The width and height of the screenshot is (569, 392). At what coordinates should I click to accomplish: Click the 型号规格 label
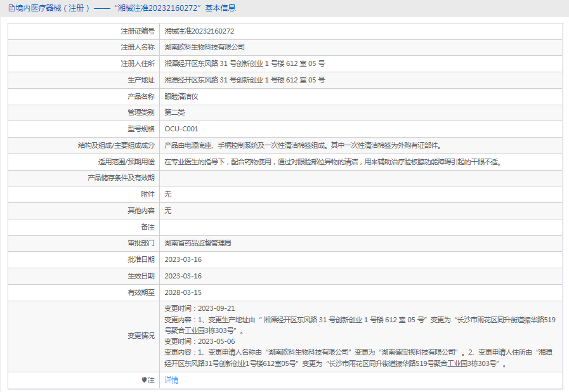point(141,129)
